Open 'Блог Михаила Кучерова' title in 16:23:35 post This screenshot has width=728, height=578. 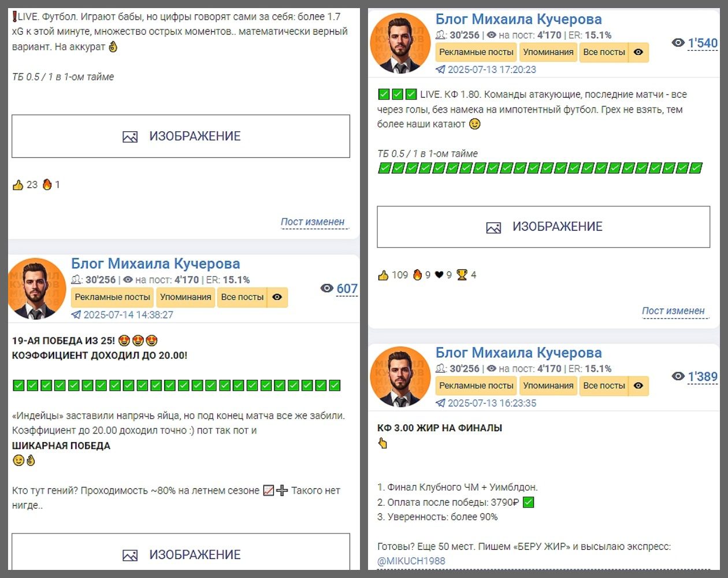pos(518,353)
